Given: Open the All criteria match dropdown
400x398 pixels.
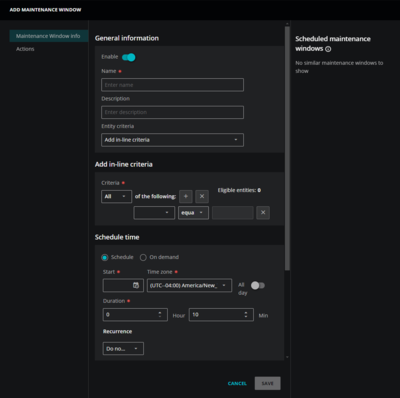Looking at the screenshot, I should coord(116,196).
